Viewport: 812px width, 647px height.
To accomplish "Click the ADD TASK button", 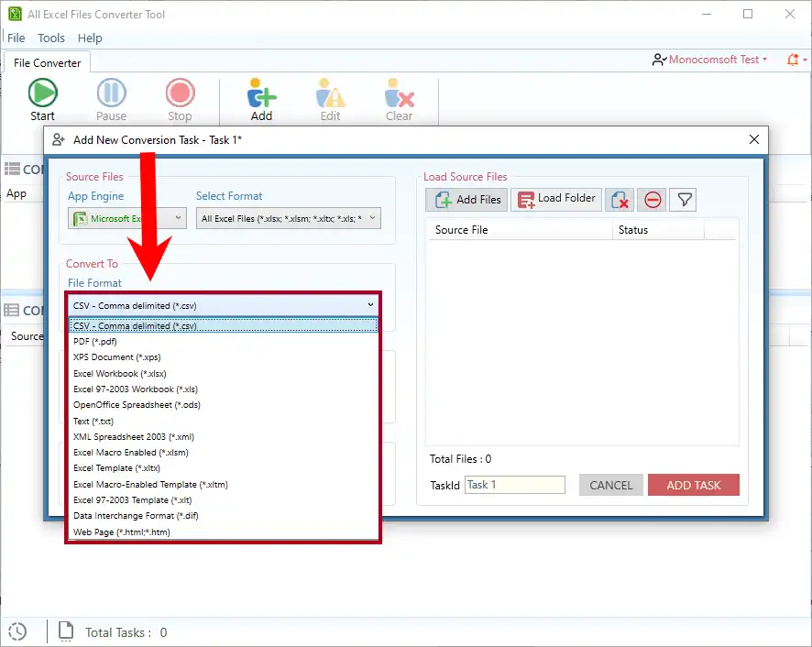I will tap(694, 485).
